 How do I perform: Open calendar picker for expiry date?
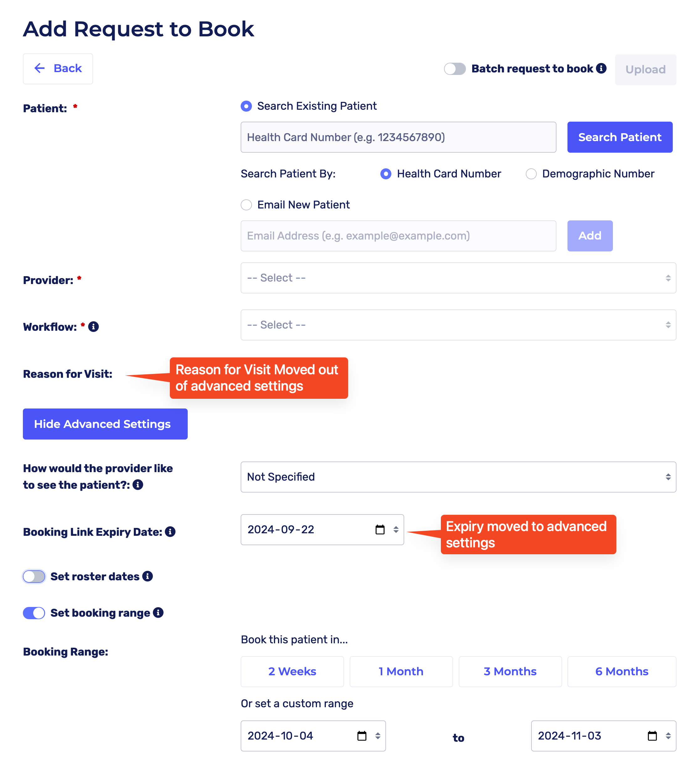click(x=380, y=530)
